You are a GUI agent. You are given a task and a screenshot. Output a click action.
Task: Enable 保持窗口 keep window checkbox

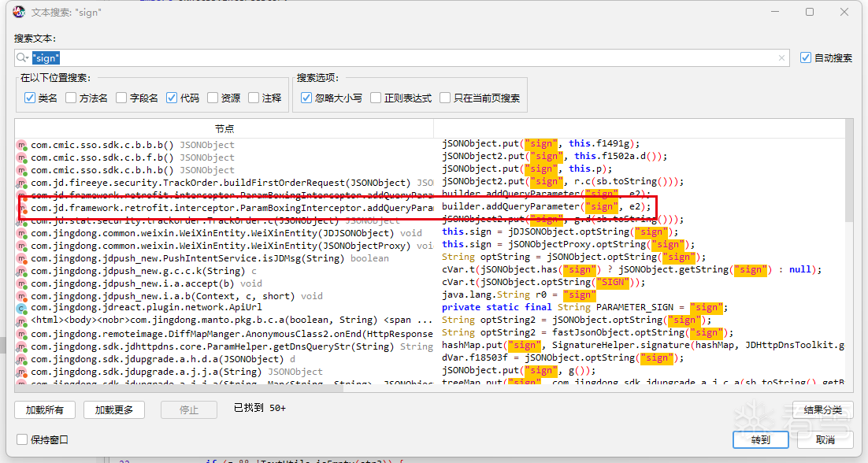click(x=22, y=439)
